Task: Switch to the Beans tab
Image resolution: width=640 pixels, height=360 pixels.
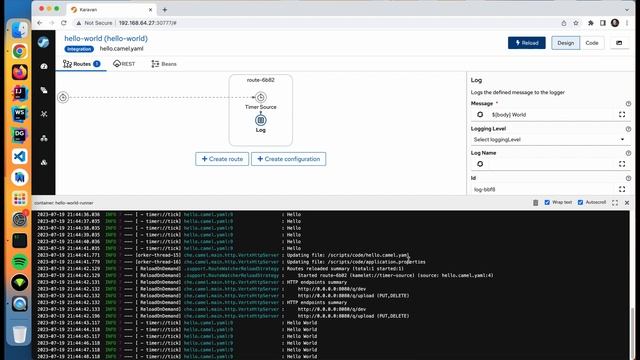Action: 164,64
